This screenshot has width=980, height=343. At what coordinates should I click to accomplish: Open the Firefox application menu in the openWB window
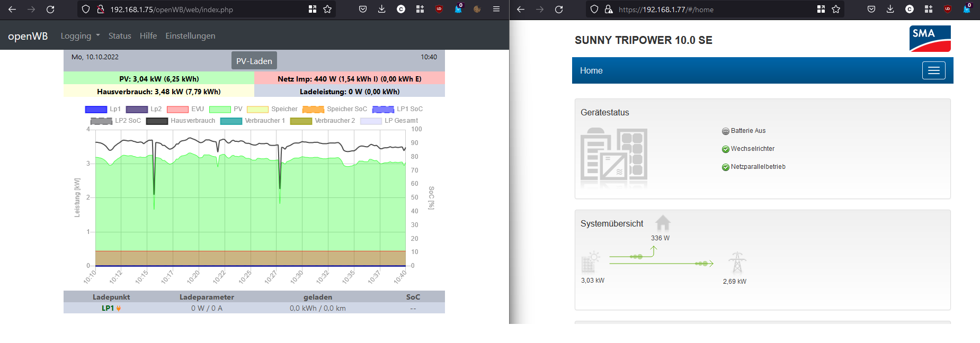[x=496, y=10]
